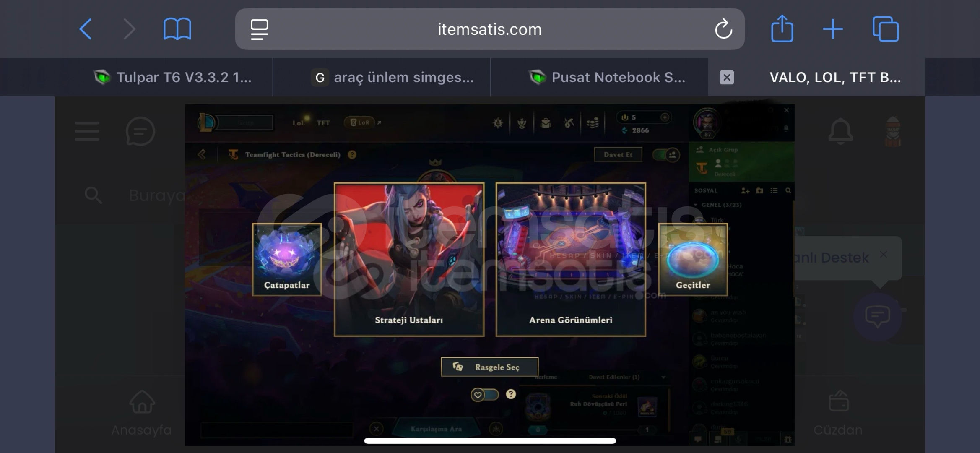Open new tab with plus icon
Image resolution: width=980 pixels, height=453 pixels.
click(x=833, y=29)
